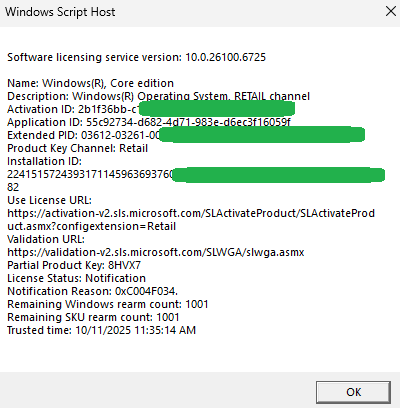Click the 'Validation URL:' label

tap(46, 239)
